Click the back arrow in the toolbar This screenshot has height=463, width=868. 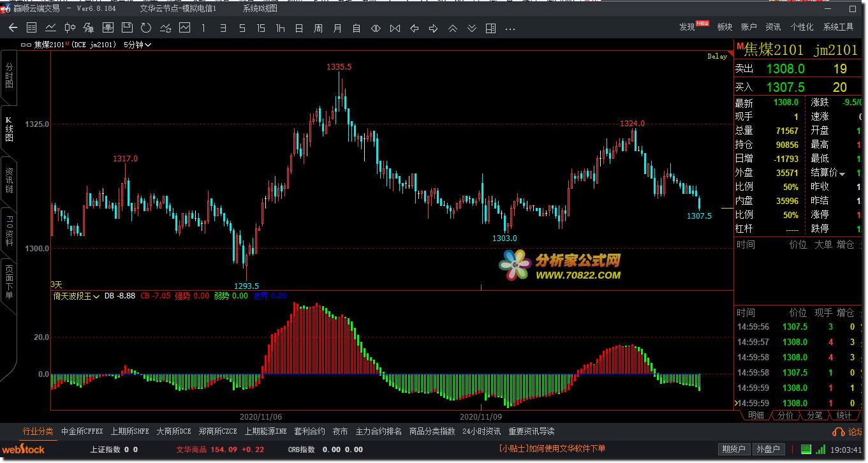[x=13, y=28]
